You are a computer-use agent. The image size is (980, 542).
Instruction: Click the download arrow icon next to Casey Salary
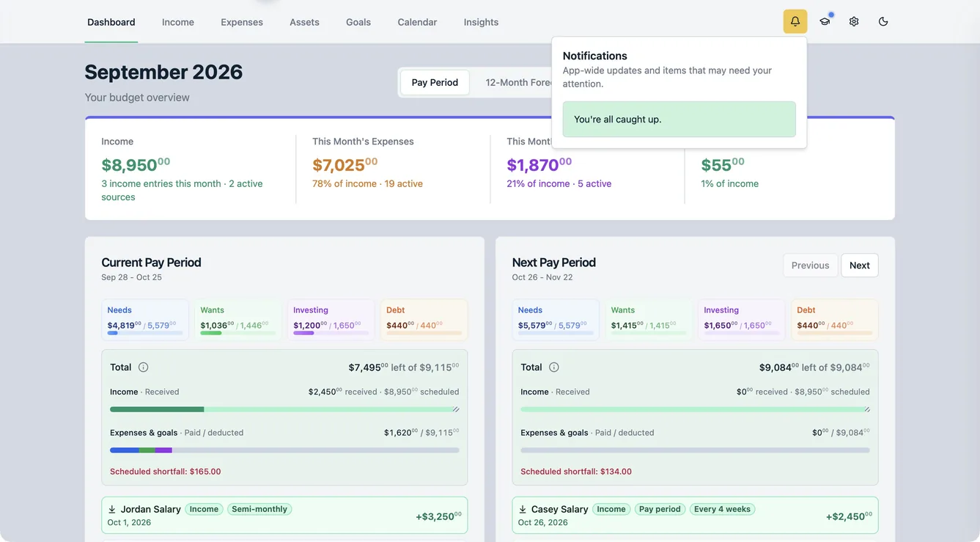[523, 509]
